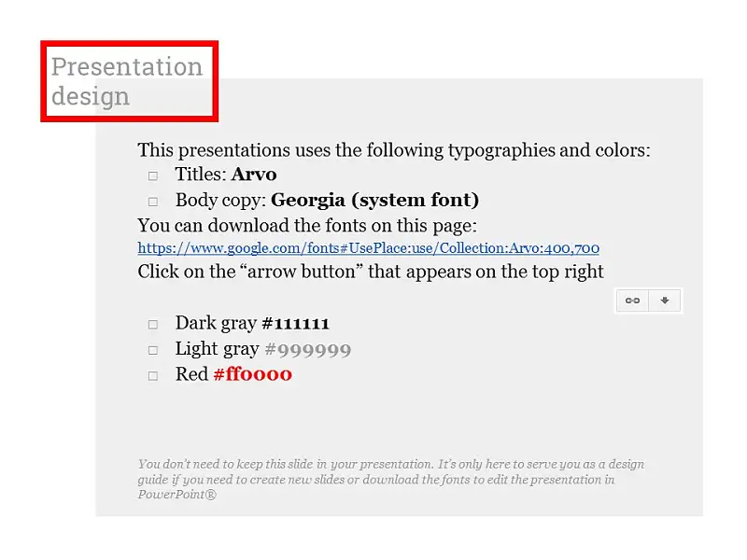Select the #999999 light gray color code
Viewport: 747px width, 560px height.
click(x=308, y=349)
